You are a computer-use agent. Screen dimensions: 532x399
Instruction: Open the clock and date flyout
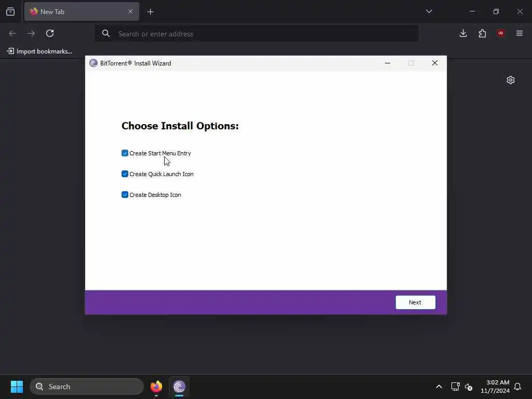495,387
